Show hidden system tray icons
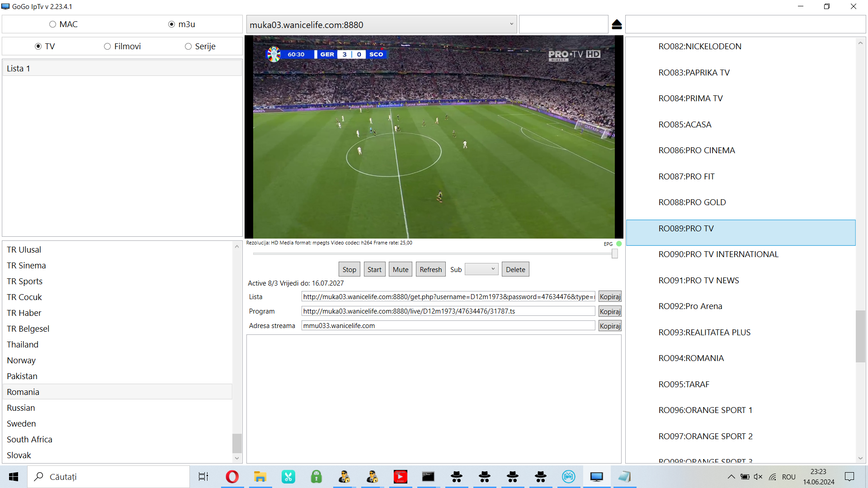The height and width of the screenshot is (488, 868). [731, 477]
